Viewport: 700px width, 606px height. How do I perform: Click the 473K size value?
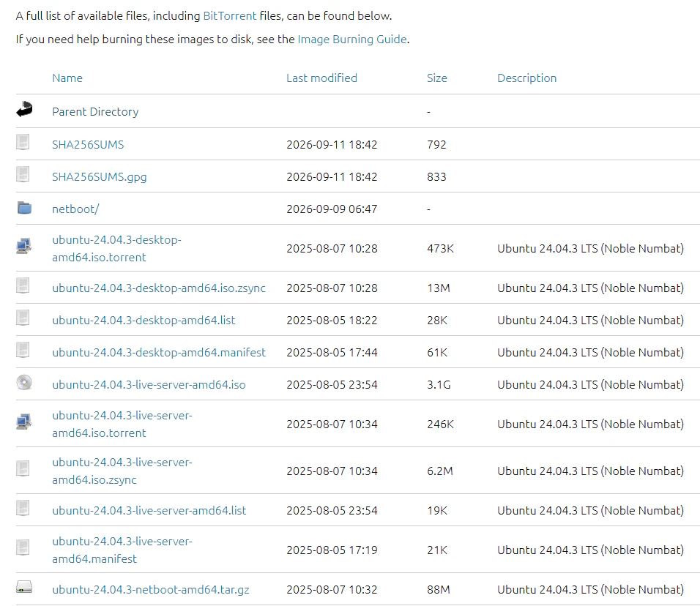tap(440, 249)
